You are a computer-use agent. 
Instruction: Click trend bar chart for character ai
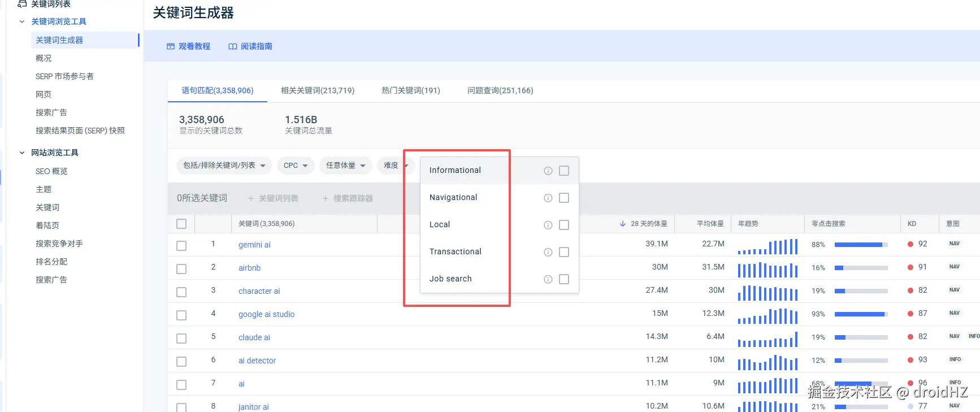pyautogui.click(x=767, y=293)
